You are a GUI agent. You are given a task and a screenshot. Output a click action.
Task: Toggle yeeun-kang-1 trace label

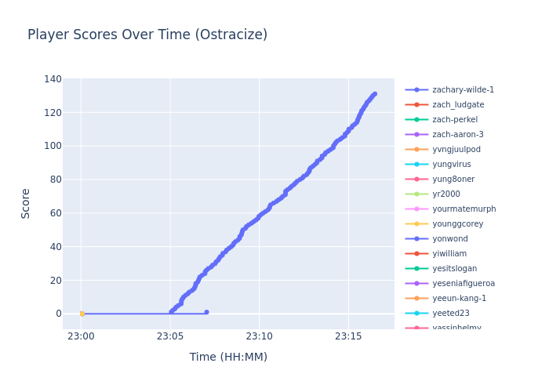459,299
